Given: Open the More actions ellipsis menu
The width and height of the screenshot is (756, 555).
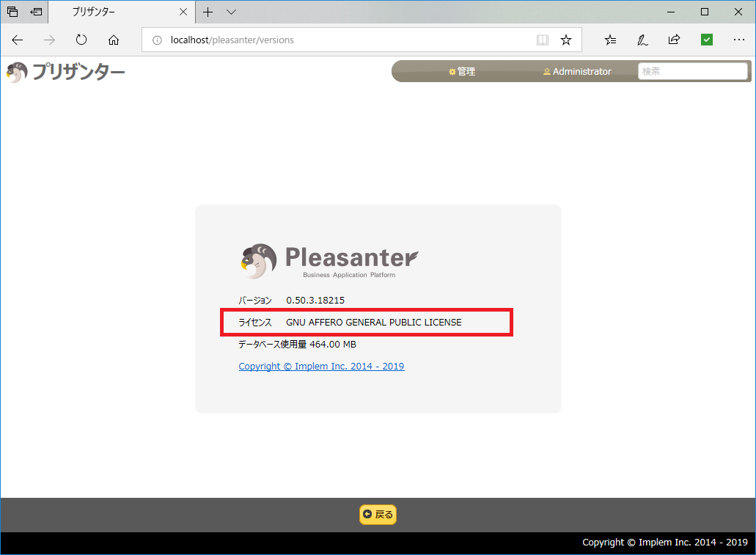Looking at the screenshot, I should coord(739,40).
